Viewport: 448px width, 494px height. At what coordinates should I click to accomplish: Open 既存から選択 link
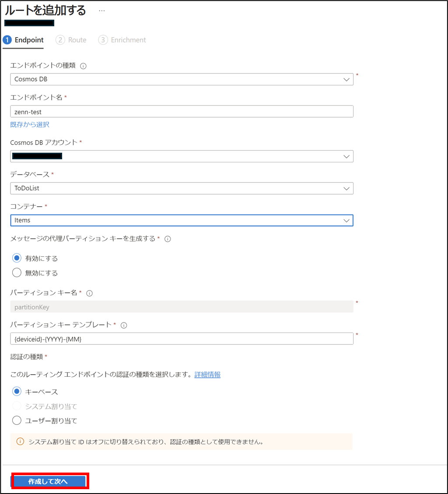30,124
